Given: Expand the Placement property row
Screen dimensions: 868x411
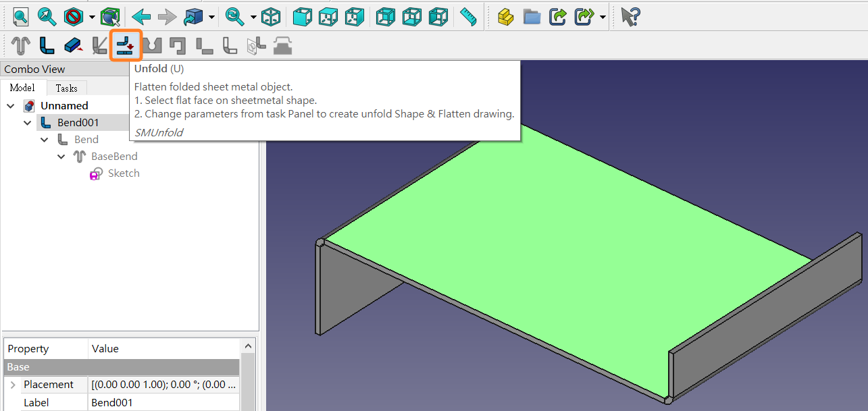Looking at the screenshot, I should 13,385.
